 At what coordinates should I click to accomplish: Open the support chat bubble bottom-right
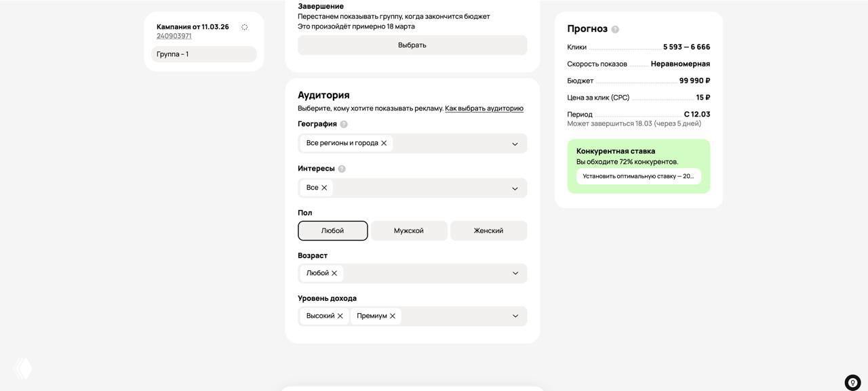tap(852, 382)
